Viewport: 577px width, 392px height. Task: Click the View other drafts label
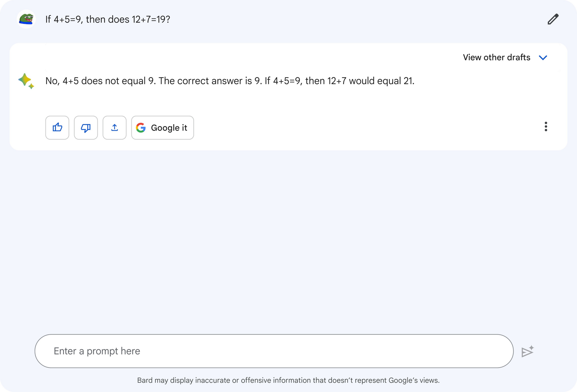click(x=496, y=57)
